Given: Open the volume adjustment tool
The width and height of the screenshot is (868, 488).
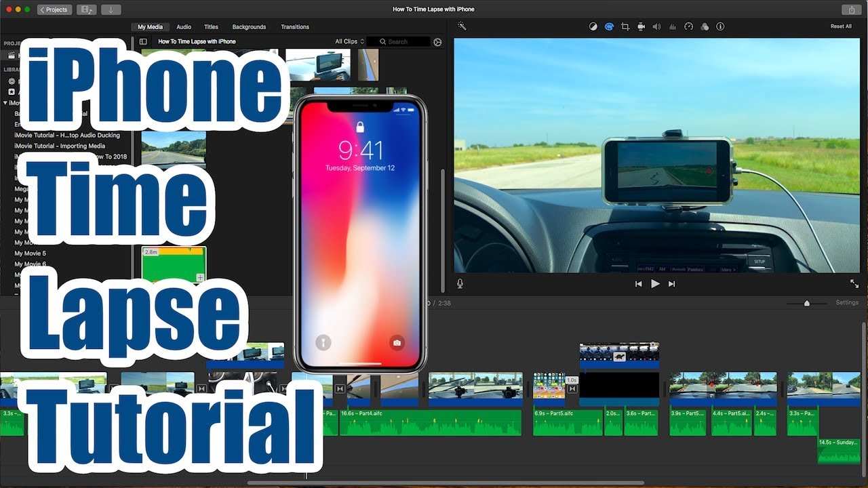Looking at the screenshot, I should coord(656,26).
